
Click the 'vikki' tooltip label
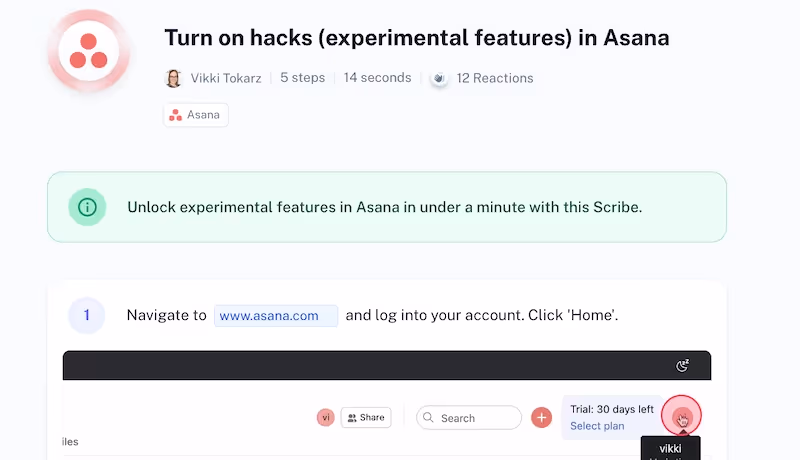tap(670, 449)
